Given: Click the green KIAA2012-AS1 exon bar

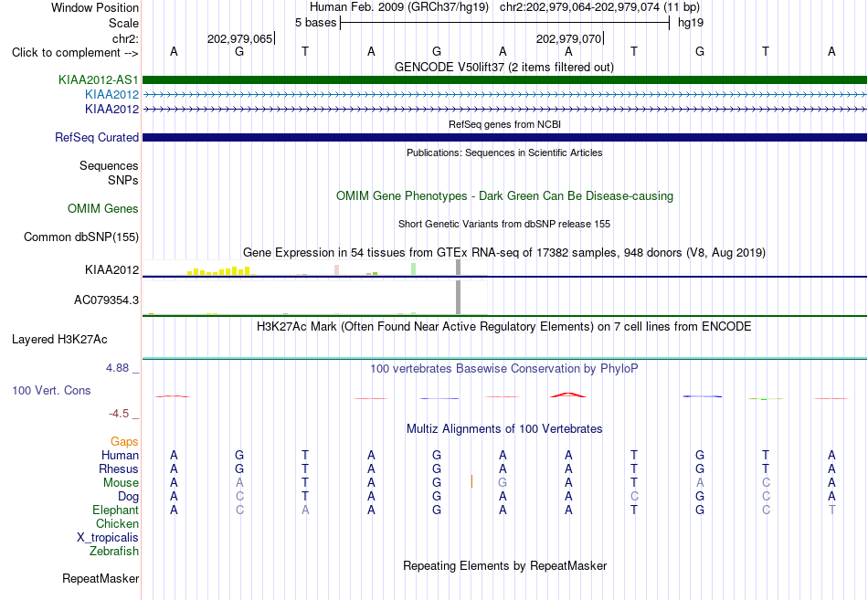Looking at the screenshot, I should (504, 79).
